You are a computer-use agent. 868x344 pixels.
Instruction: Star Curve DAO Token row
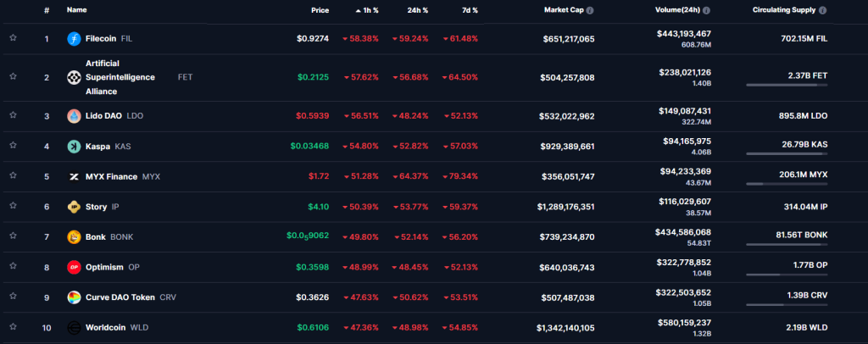(13, 297)
